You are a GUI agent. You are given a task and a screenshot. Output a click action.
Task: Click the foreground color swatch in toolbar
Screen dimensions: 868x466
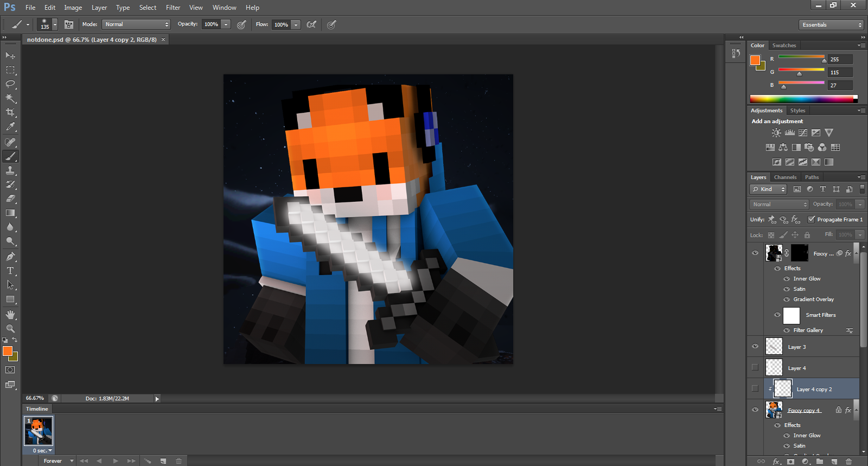(7, 351)
